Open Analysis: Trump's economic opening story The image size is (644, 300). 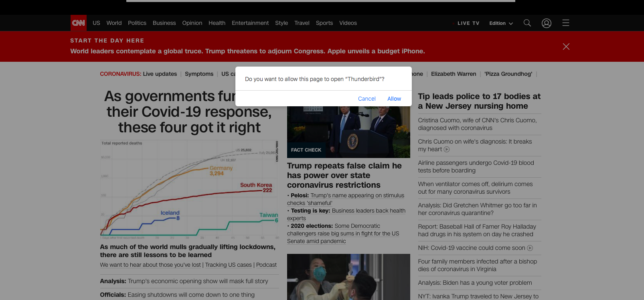184,281
